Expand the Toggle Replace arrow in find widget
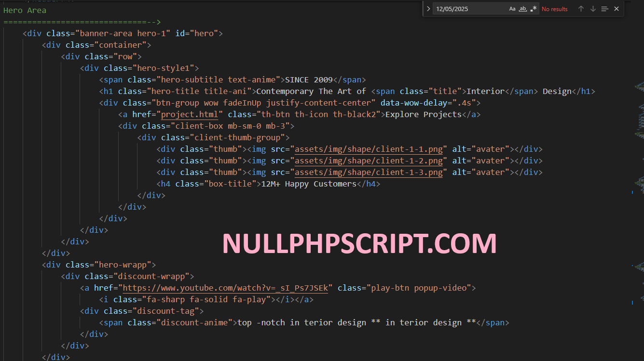This screenshot has height=361, width=644. coord(428,9)
